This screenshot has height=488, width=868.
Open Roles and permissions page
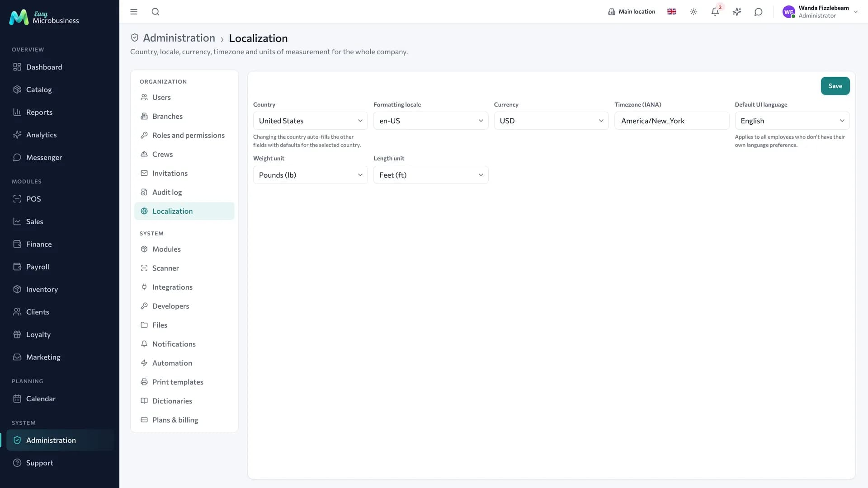pos(184,135)
